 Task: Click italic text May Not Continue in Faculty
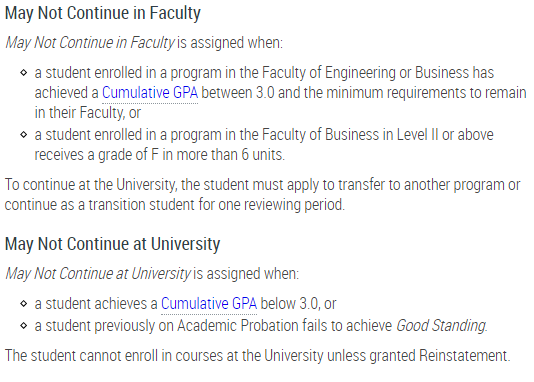tap(90, 43)
